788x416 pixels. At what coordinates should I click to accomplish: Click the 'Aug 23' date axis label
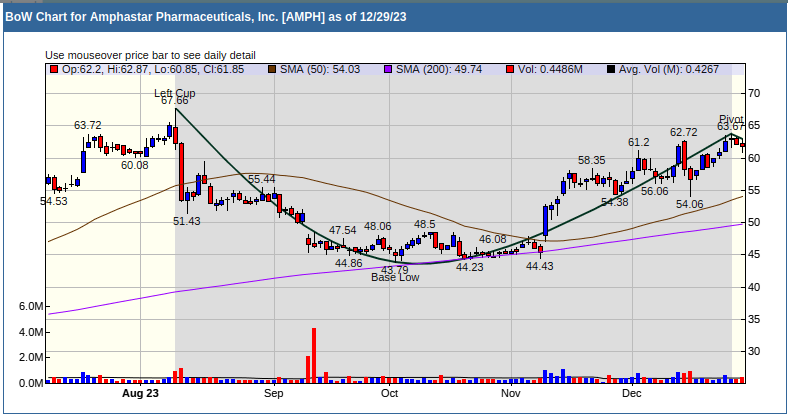140,393
